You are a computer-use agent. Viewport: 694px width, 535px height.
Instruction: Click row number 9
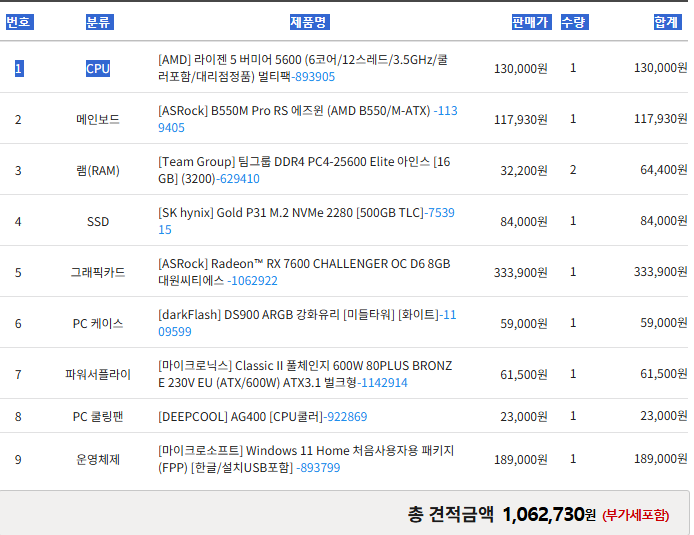[18, 459]
